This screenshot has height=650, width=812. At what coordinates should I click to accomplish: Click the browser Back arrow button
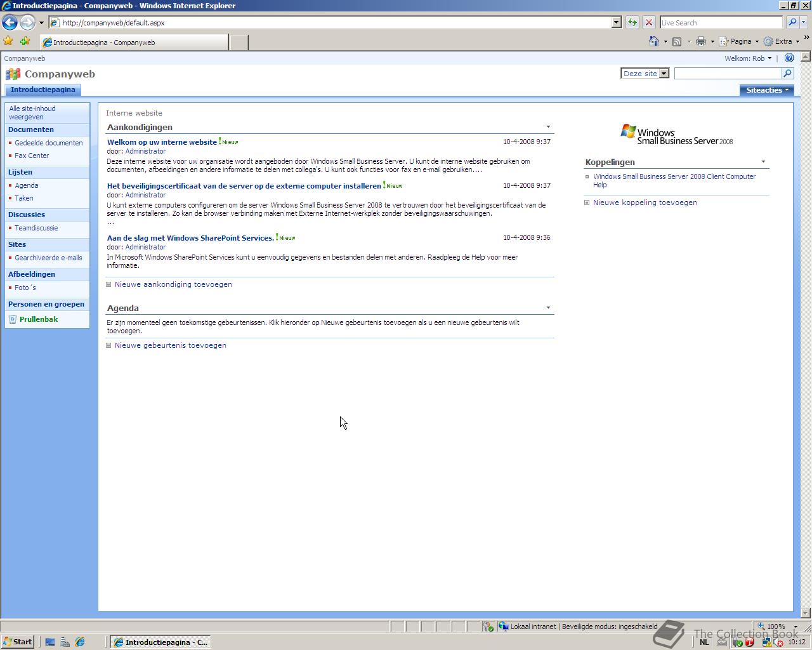(x=10, y=23)
